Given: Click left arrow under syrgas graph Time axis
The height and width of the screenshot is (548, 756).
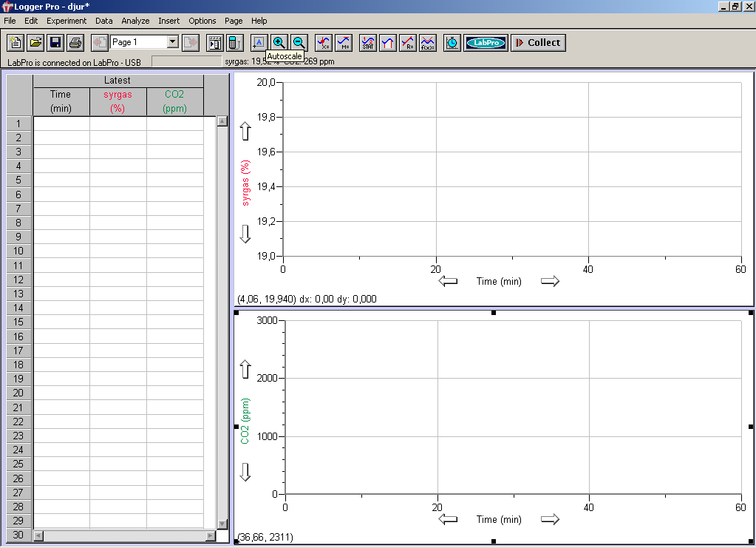Looking at the screenshot, I should [448, 281].
